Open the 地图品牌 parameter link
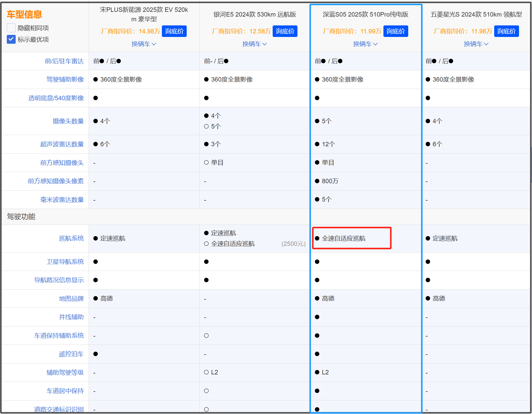The image size is (532, 414). click(71, 299)
